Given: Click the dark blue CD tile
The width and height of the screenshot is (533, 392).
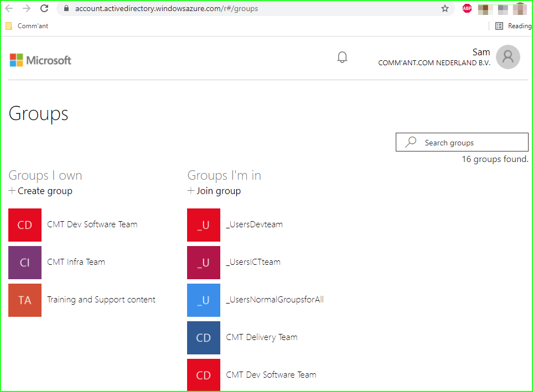Looking at the screenshot, I should pos(204,338).
